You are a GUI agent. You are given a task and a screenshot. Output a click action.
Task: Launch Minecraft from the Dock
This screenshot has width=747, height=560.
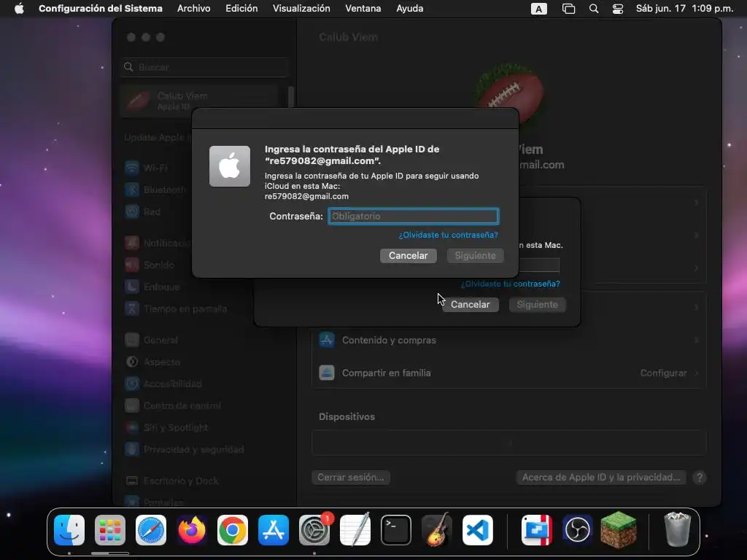[x=619, y=530]
